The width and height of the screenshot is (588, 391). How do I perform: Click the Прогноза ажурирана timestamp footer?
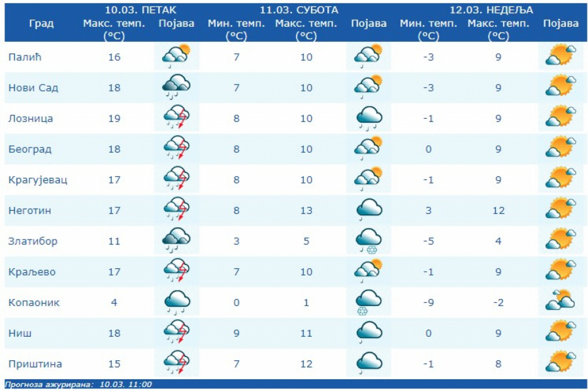tap(78, 384)
